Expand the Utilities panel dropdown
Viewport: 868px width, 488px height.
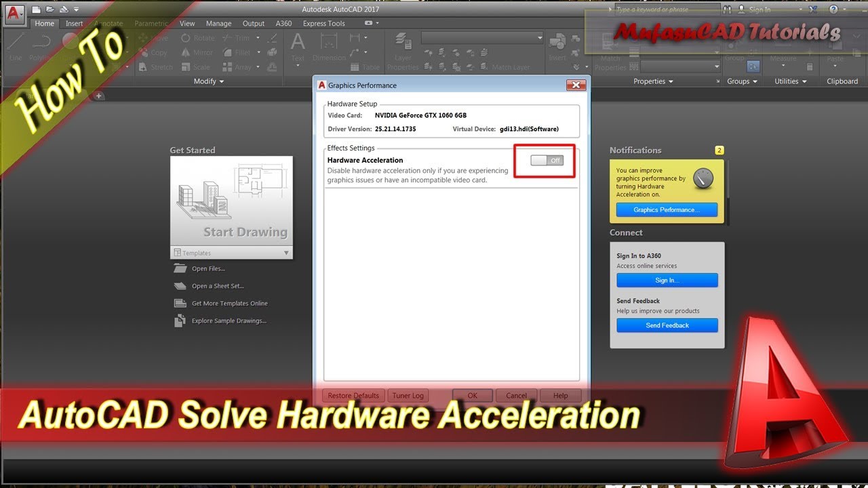coord(791,81)
